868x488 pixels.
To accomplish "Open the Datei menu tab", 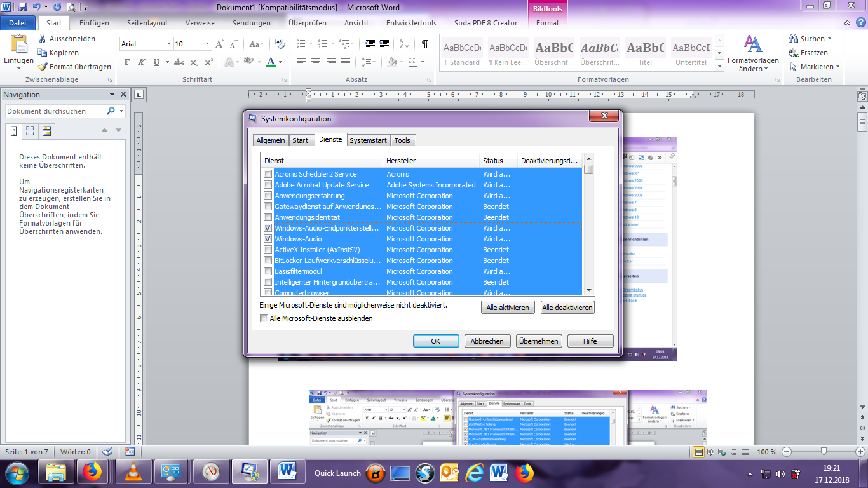I will click(18, 23).
